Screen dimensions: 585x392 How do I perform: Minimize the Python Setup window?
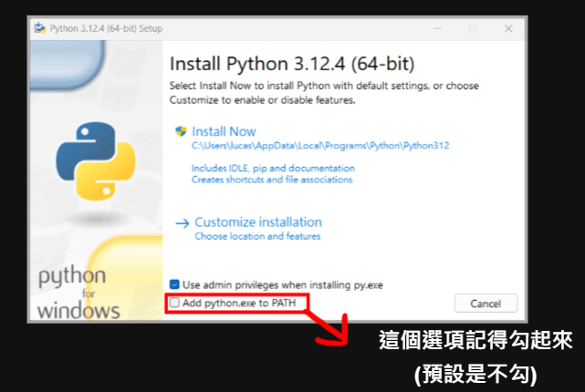click(437, 28)
